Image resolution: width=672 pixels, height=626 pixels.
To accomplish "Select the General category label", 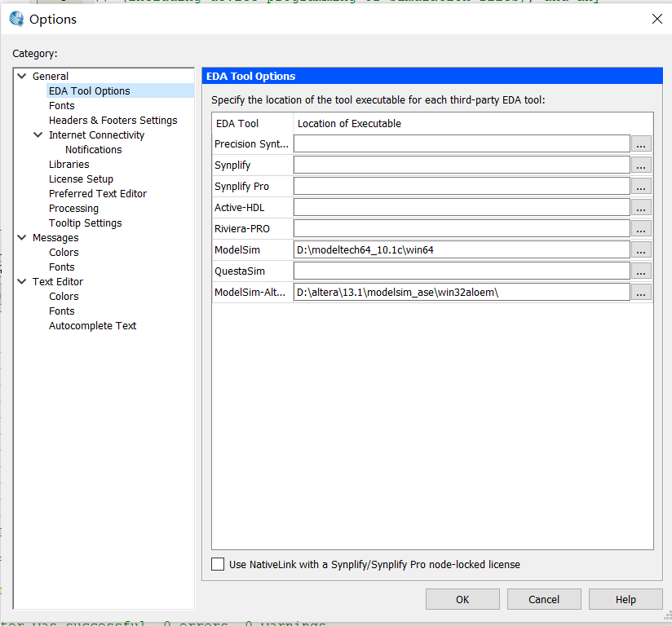I will (x=51, y=77).
